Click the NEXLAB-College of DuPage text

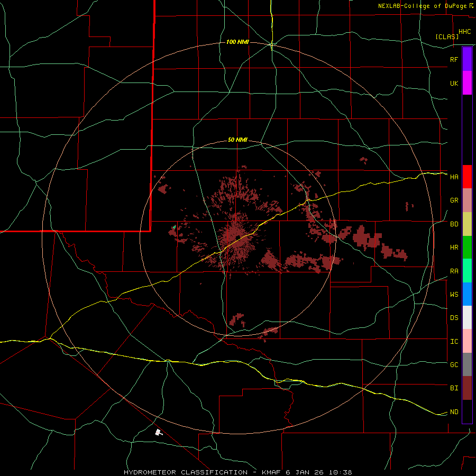click(x=423, y=6)
